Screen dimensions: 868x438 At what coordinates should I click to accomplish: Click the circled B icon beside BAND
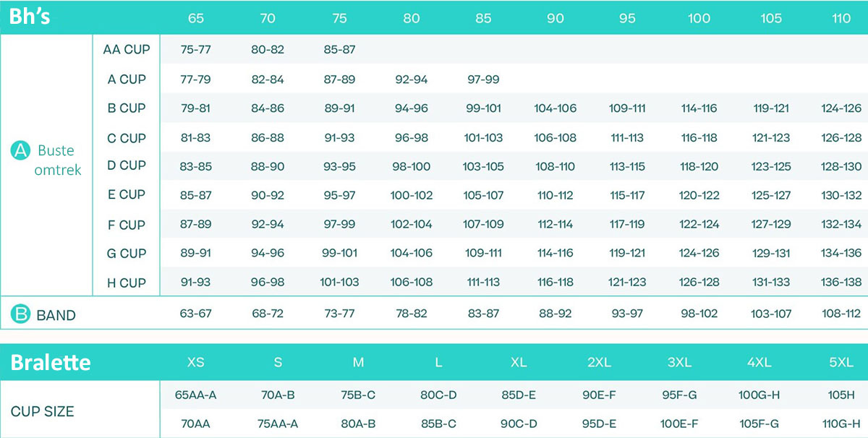[x=20, y=314]
